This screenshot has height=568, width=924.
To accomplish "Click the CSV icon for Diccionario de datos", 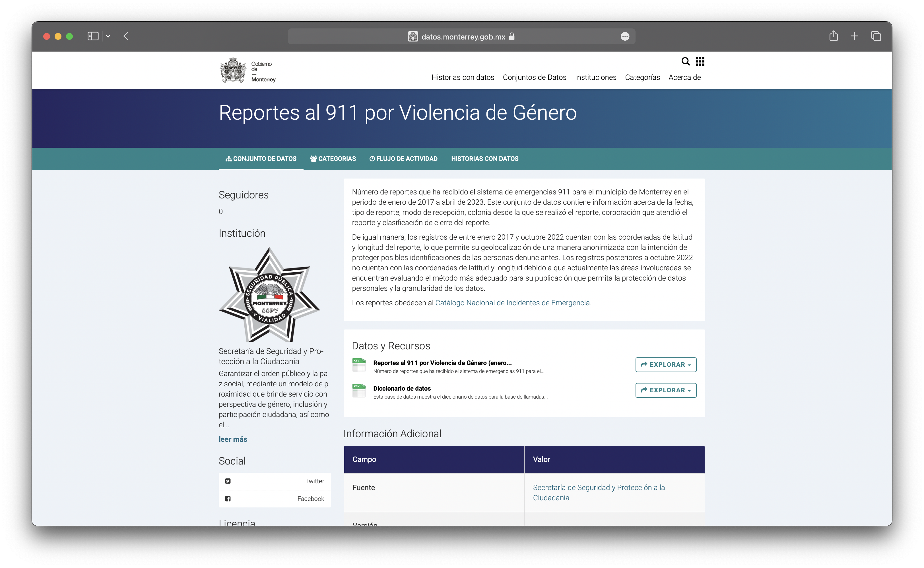I will (x=359, y=391).
